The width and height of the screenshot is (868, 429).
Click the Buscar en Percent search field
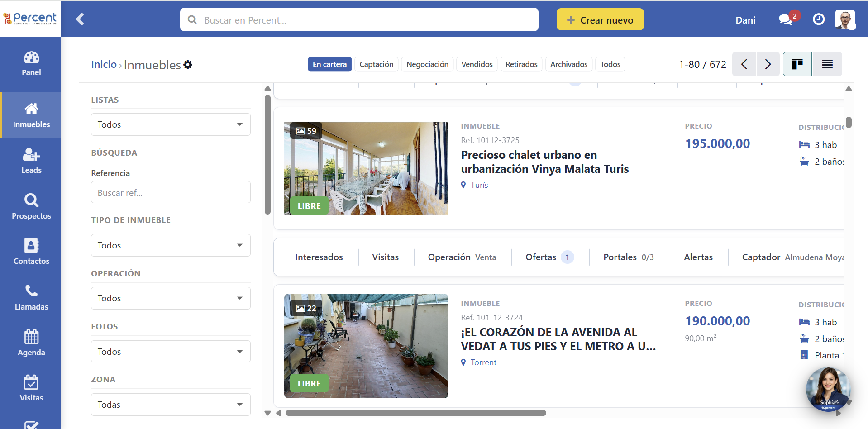point(359,19)
